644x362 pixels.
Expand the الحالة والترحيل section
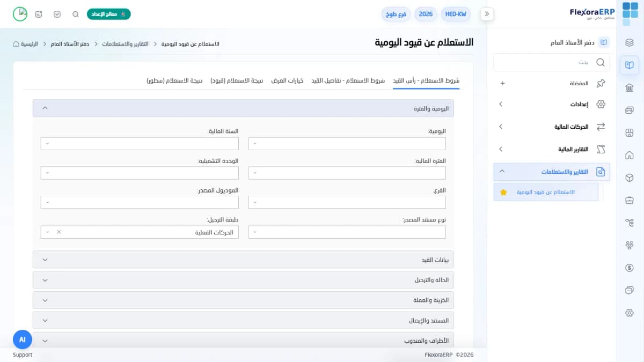coord(243,280)
